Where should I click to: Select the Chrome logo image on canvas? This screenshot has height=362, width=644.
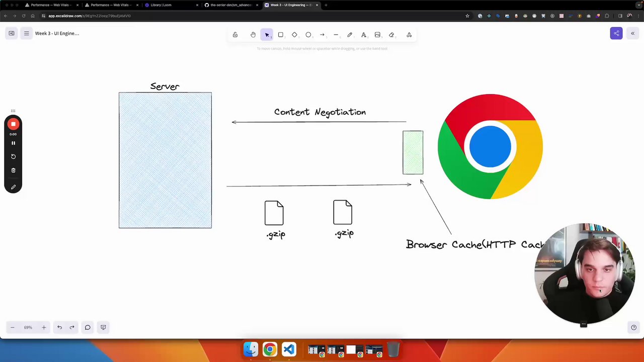(x=490, y=146)
